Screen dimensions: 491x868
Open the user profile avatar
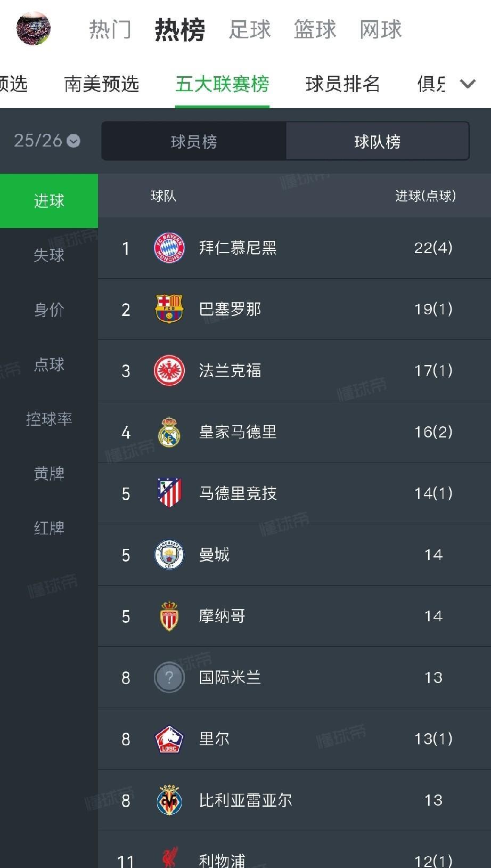[34, 29]
